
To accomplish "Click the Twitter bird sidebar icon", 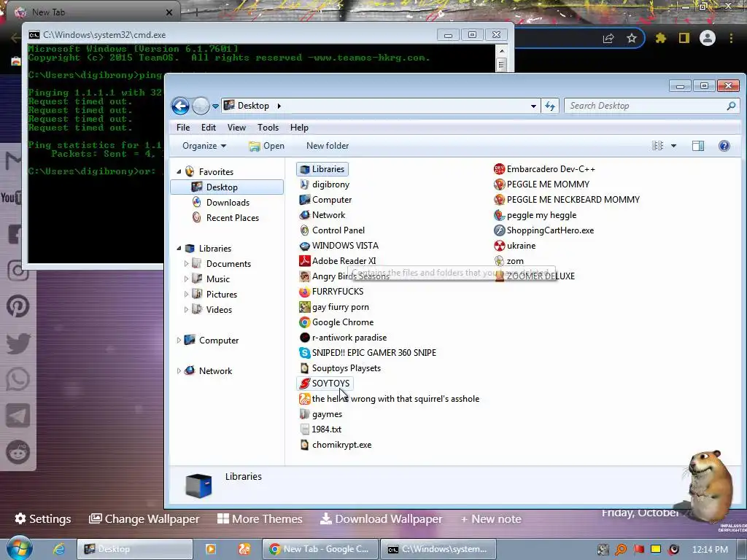I will (x=18, y=343).
